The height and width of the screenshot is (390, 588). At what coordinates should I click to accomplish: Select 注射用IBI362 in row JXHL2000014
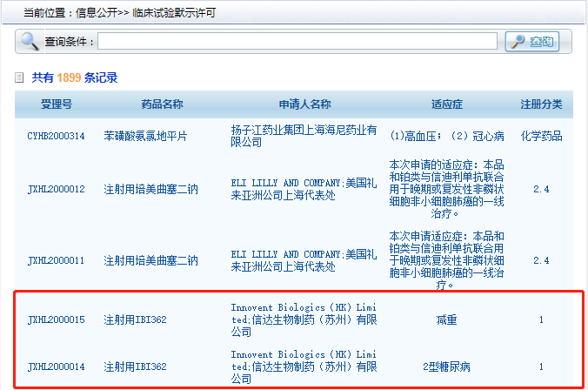135,366
